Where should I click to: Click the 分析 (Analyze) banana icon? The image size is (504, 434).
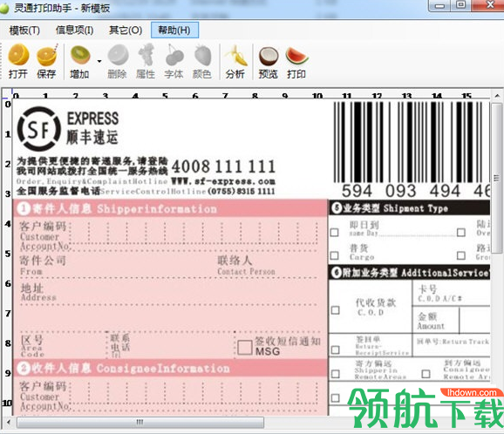[235, 55]
